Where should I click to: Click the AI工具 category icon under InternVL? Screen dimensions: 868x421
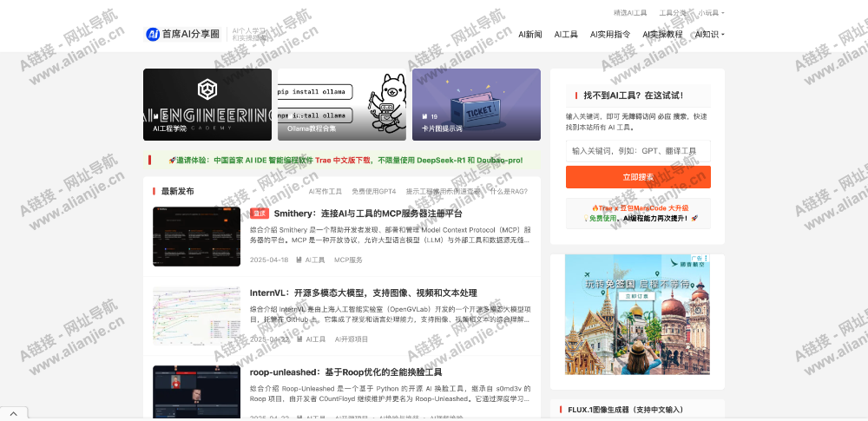pyautogui.click(x=299, y=339)
